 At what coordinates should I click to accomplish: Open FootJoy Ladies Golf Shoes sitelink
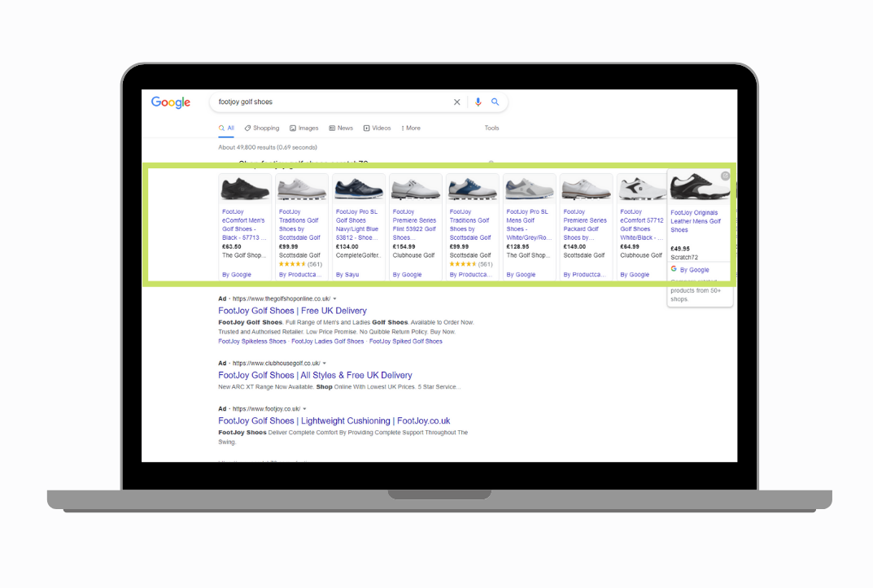pyautogui.click(x=327, y=342)
